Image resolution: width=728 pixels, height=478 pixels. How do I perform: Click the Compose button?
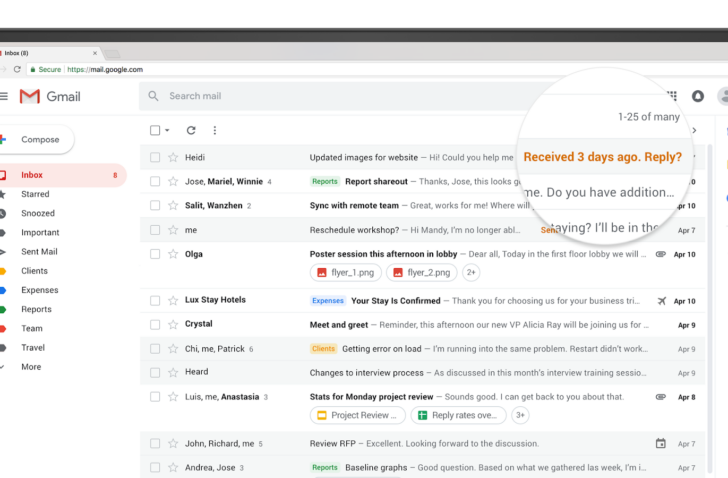[36, 139]
